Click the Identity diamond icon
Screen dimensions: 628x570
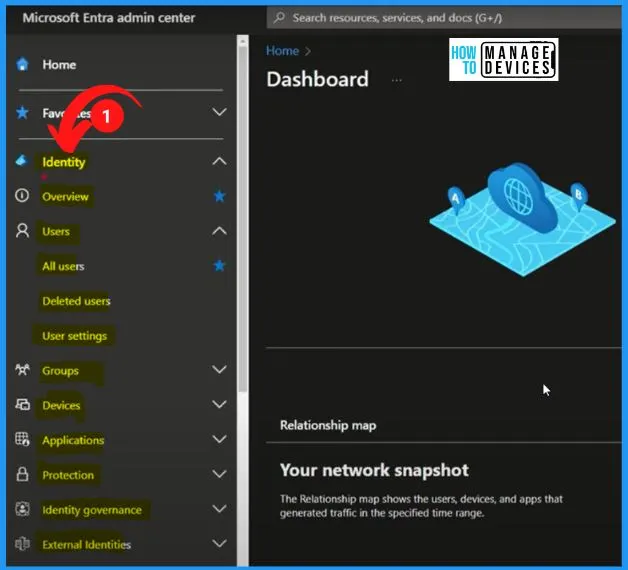click(21, 161)
